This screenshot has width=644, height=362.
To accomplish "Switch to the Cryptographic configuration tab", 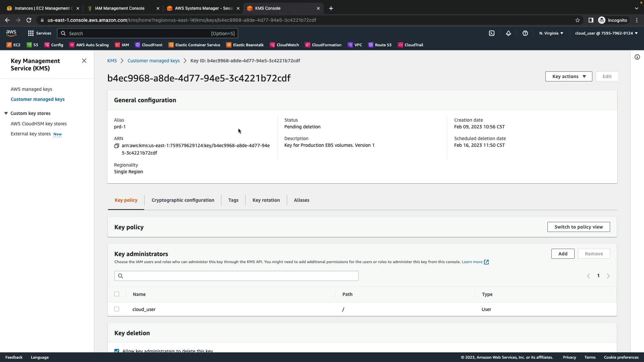I will pos(183,200).
